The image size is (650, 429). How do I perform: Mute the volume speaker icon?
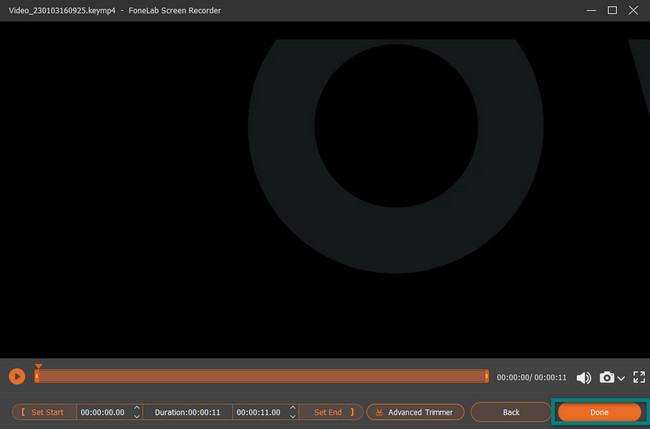click(x=584, y=378)
